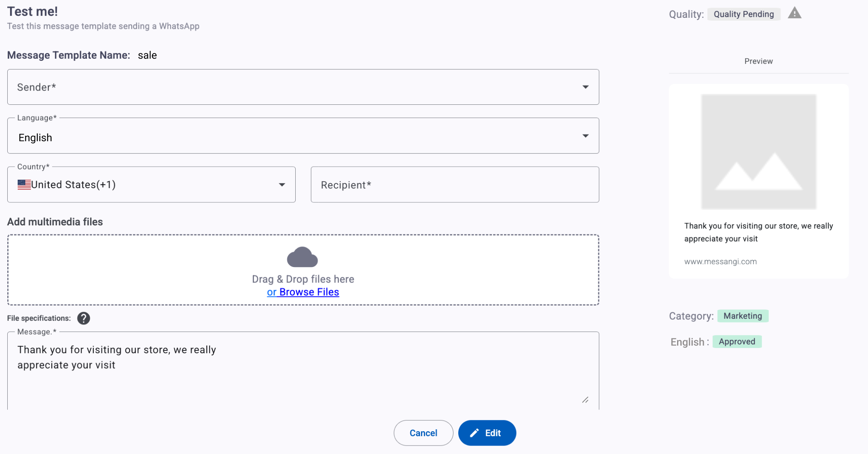The image size is (868, 454).
Task: Click the cloud upload icon
Action: click(x=303, y=257)
